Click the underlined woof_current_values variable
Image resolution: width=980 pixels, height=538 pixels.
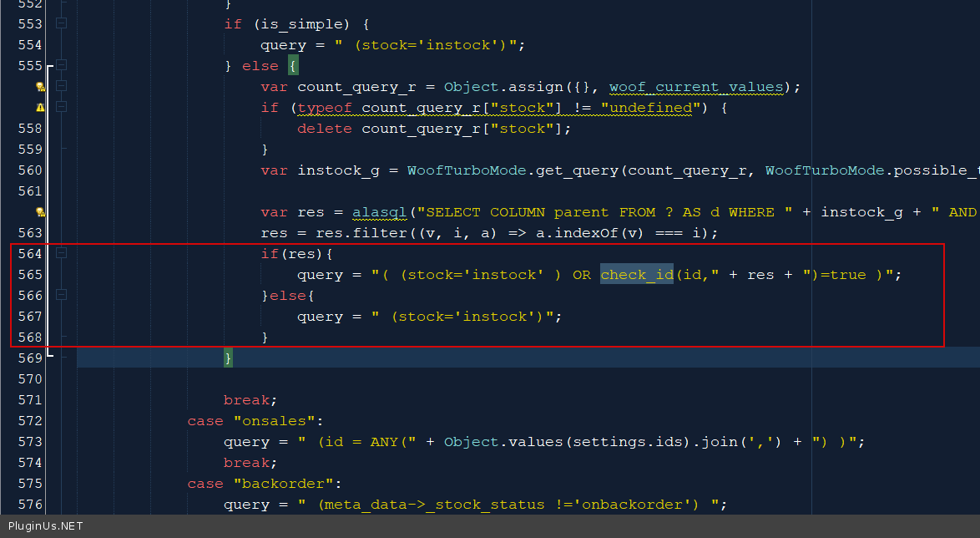coord(696,87)
